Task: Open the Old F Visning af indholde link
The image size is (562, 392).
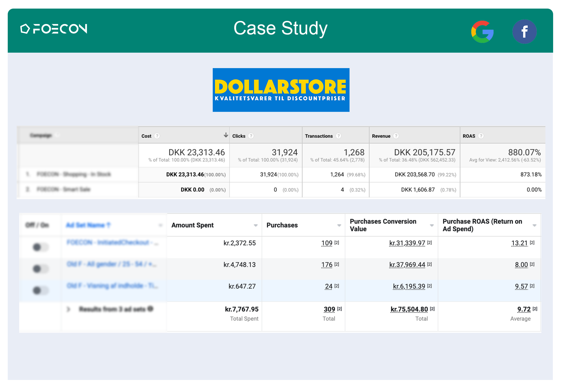Action: 112,286
